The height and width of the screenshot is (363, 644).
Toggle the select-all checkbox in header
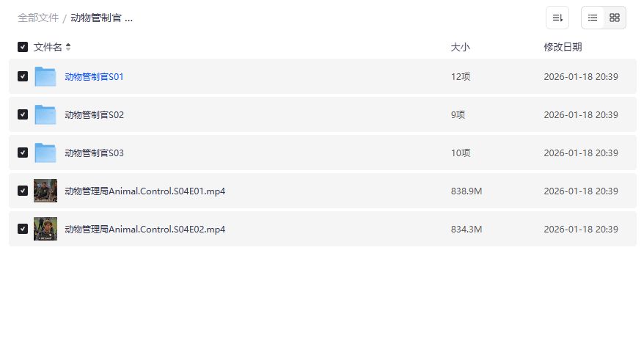tap(23, 47)
